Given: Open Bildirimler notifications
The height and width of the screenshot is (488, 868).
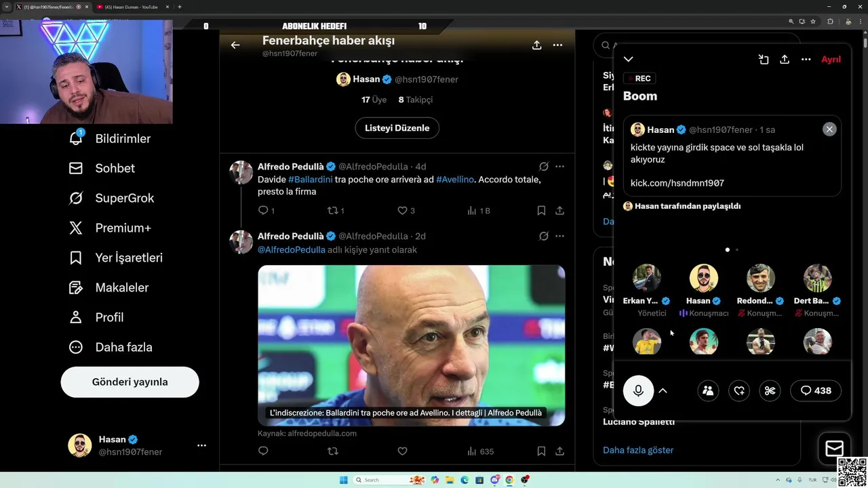Looking at the screenshot, I should tap(109, 138).
